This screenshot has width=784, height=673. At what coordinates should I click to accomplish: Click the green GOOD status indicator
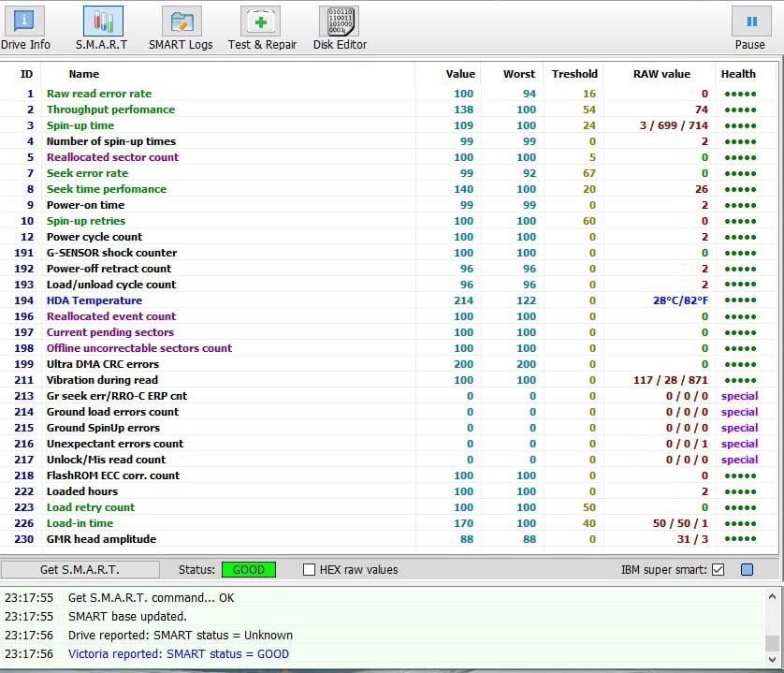tap(249, 569)
